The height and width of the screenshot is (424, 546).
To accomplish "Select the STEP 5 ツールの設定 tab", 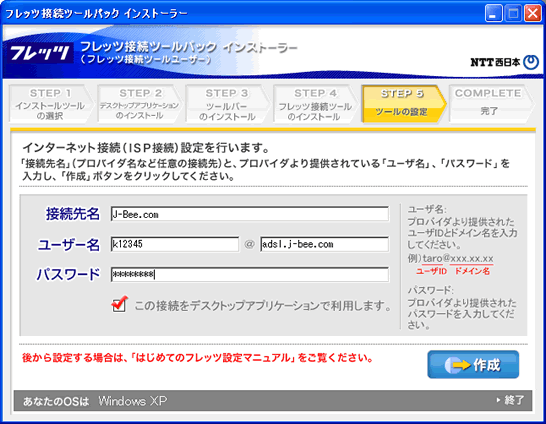I will click(x=403, y=104).
